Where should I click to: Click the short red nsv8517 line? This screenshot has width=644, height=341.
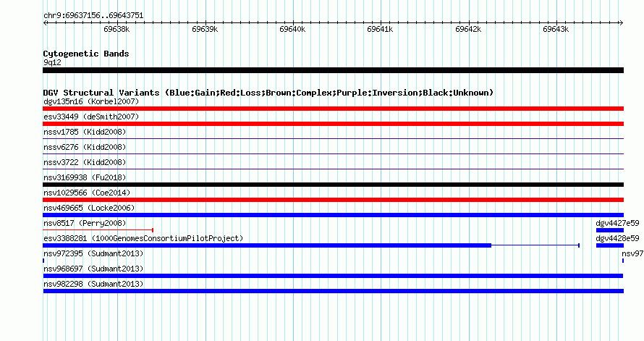click(98, 230)
